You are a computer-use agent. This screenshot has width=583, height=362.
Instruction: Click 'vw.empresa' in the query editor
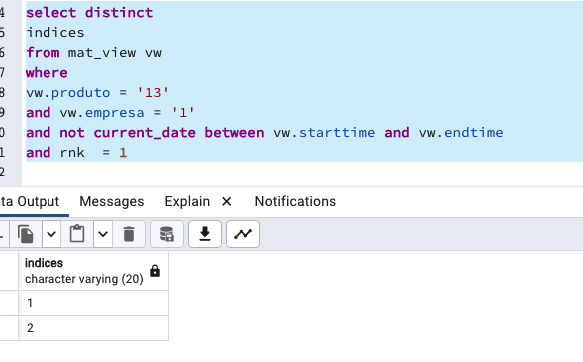102,113
